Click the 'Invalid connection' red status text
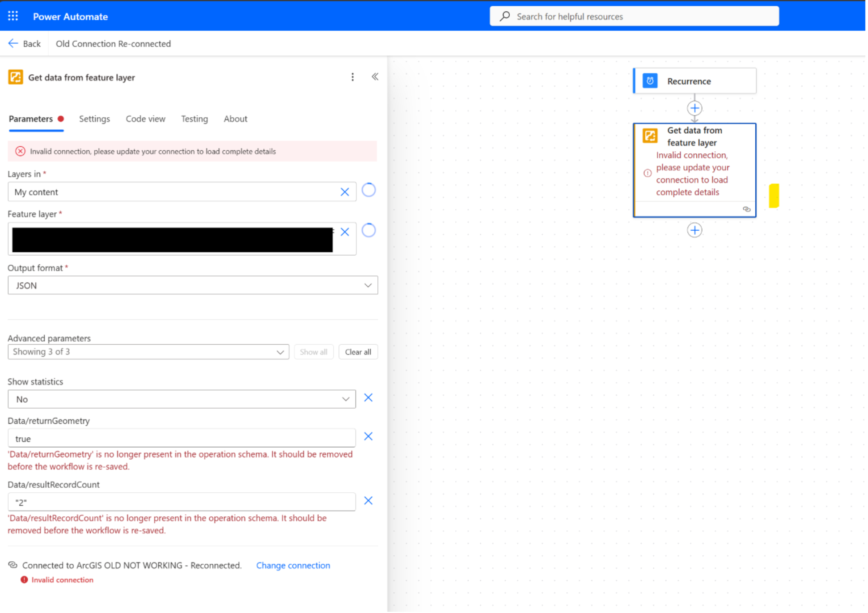The image size is (868, 613). [x=63, y=580]
